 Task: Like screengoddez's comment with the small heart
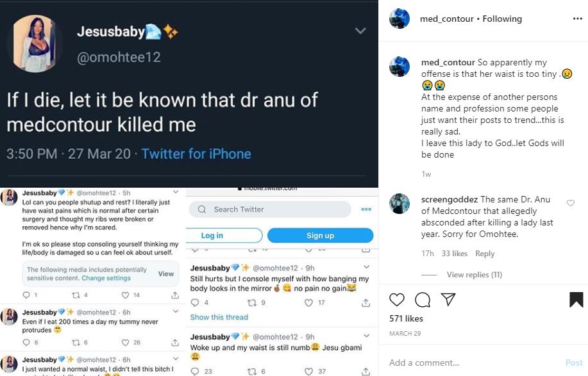click(571, 203)
